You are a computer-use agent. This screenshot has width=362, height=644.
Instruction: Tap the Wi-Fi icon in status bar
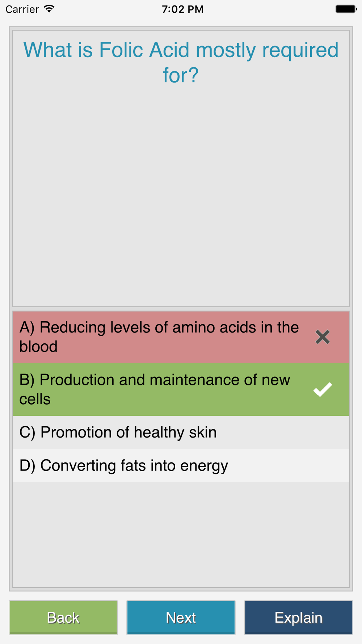[49, 9]
